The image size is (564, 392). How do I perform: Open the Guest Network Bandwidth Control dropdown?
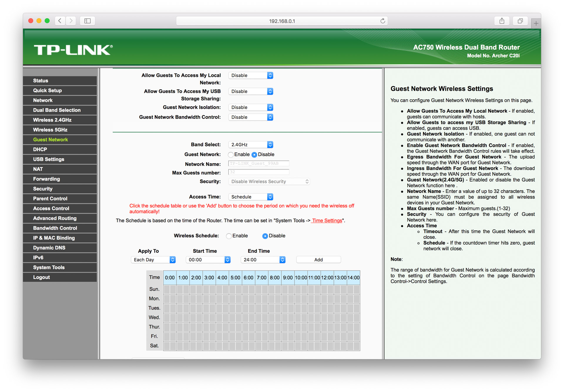tap(251, 117)
